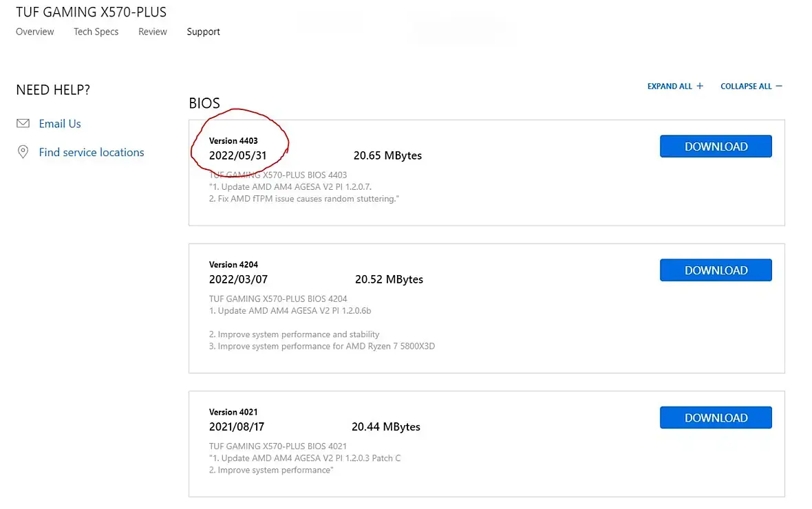Expand all BIOS entries

click(675, 86)
